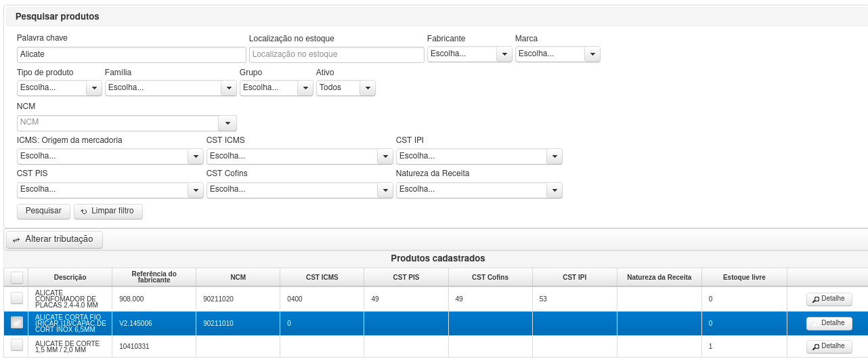Viewport: 868px width, 359px height.
Task: Click the refresh icon on Limpar filtro
Action: (84, 212)
